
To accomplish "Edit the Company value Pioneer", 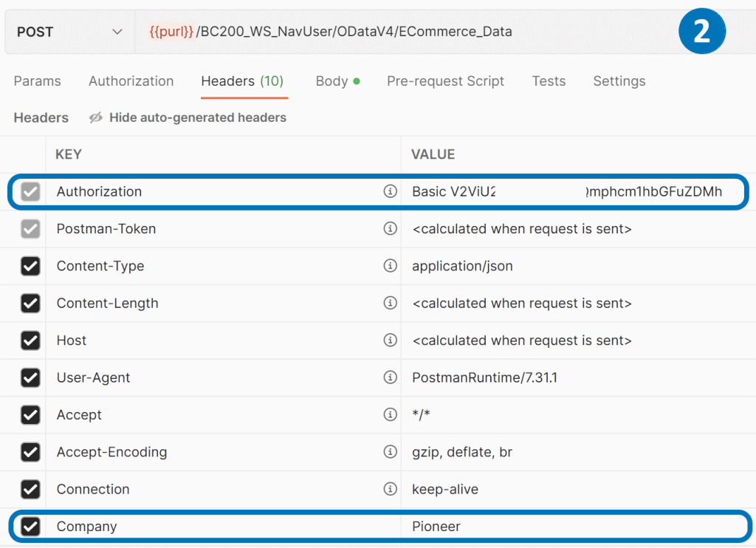I will click(436, 527).
